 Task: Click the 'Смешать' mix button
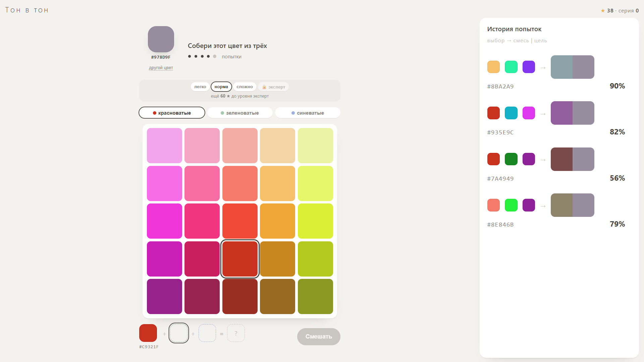click(x=319, y=337)
